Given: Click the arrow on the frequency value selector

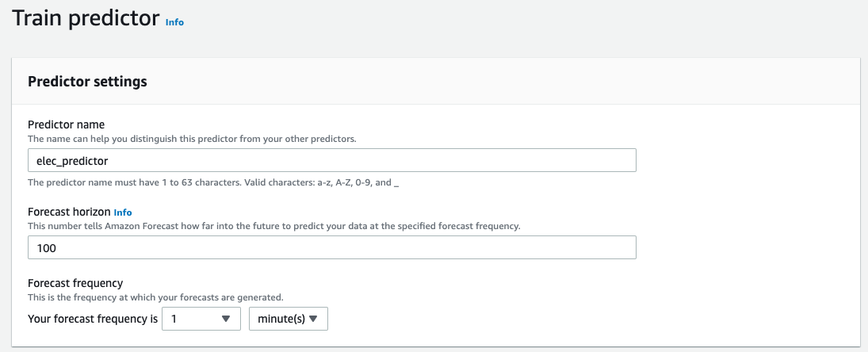Looking at the screenshot, I should 226,319.
